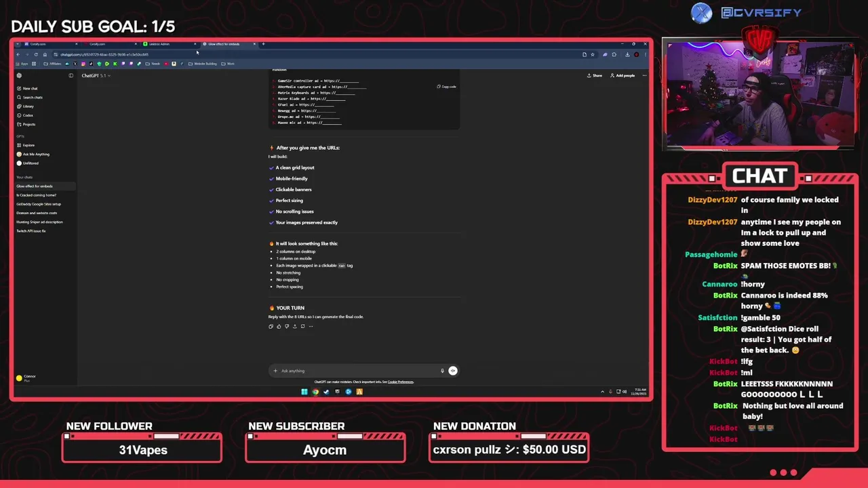Copy the ChatGPT response

point(271,326)
